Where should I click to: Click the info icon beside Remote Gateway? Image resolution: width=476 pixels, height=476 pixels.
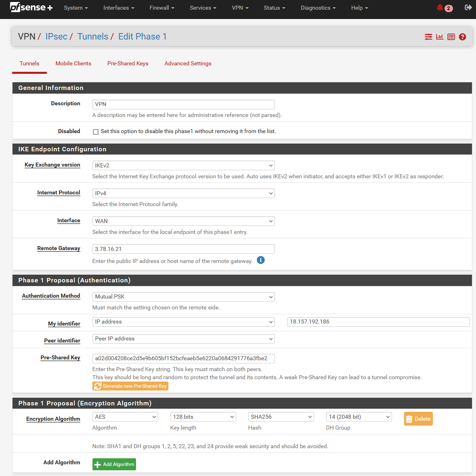(260, 260)
